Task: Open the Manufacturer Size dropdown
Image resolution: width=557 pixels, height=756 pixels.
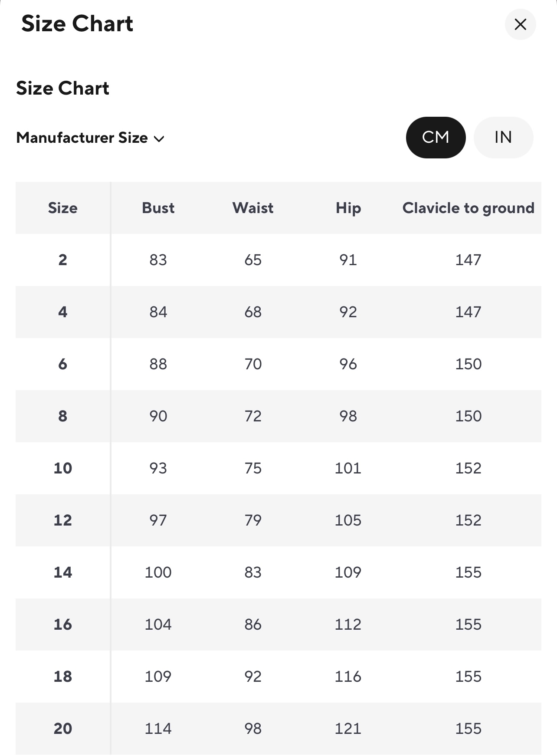Action: (x=90, y=138)
